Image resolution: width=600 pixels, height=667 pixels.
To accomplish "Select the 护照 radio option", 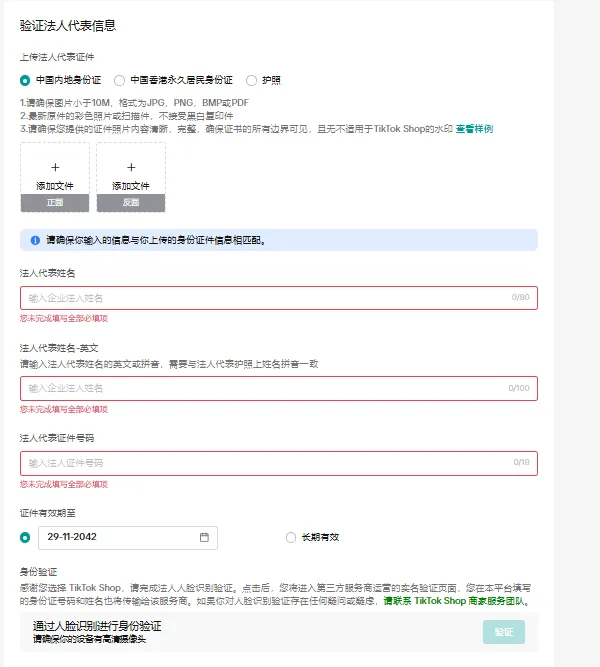I will [251, 80].
